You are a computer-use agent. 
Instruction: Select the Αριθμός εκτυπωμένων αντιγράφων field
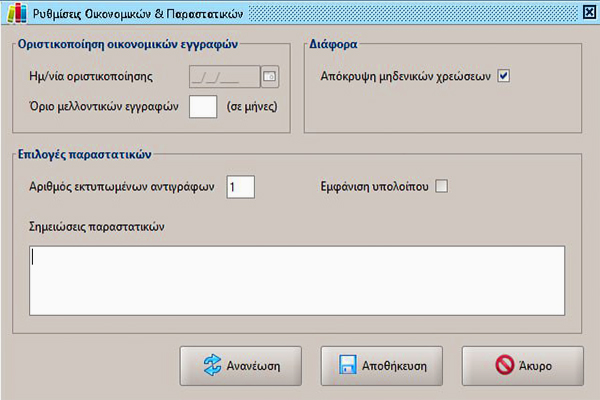pos(240,187)
